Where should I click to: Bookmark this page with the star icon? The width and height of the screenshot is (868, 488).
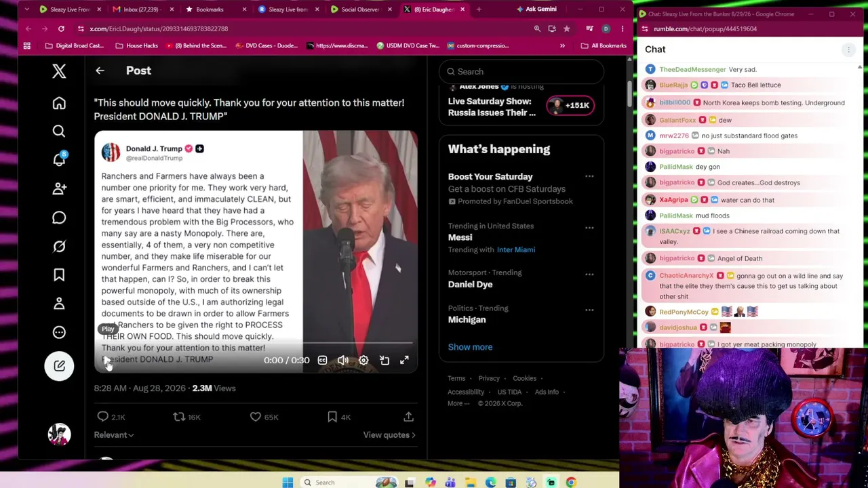[566, 29]
